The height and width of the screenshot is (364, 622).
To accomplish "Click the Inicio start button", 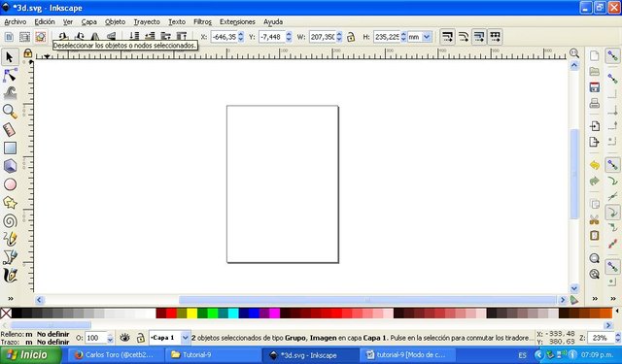I will coord(30,355).
